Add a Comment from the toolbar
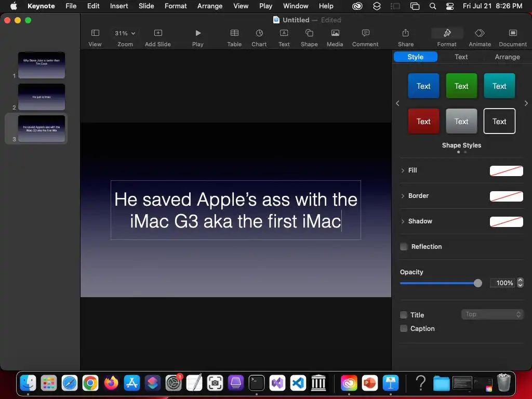Image resolution: width=532 pixels, height=399 pixels. pyautogui.click(x=365, y=33)
